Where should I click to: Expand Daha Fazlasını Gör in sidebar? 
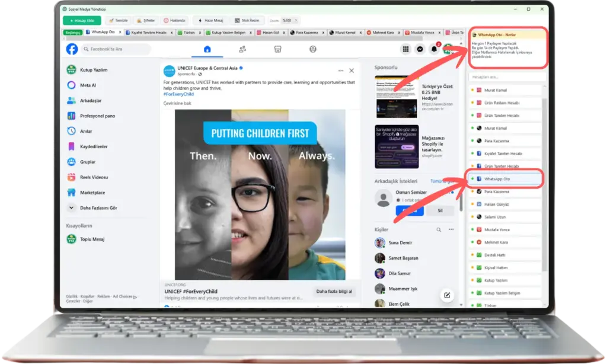point(92,208)
